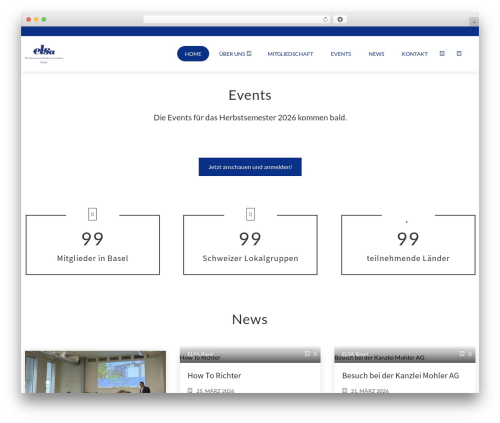
Task: Click the 'Mitglieder in Basel' counter text
Action: pos(92,258)
